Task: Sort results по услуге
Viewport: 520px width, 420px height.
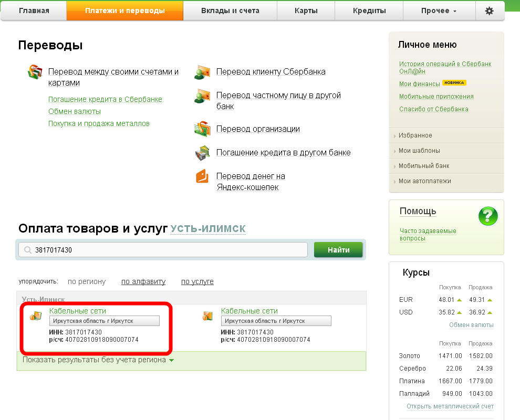Action: 197,282
